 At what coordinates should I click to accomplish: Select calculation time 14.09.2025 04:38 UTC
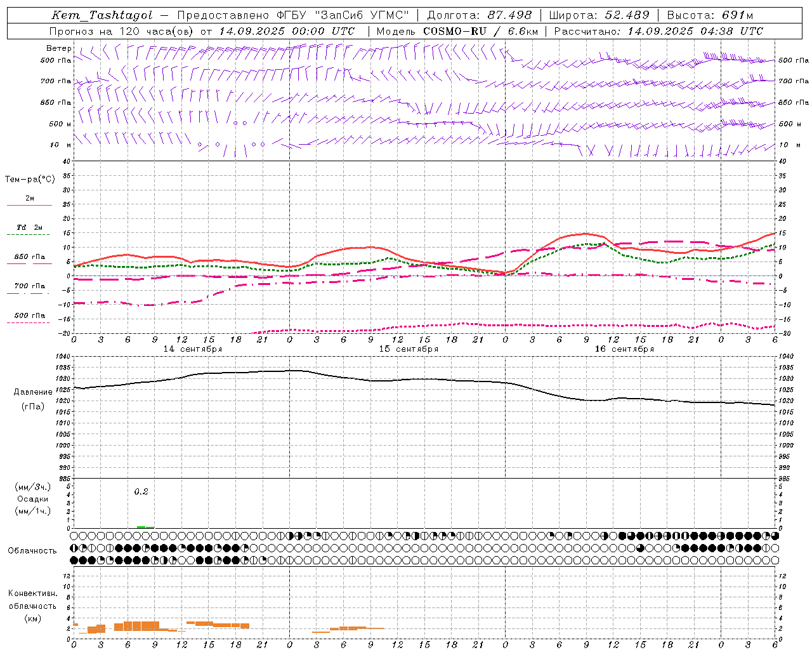(x=695, y=31)
